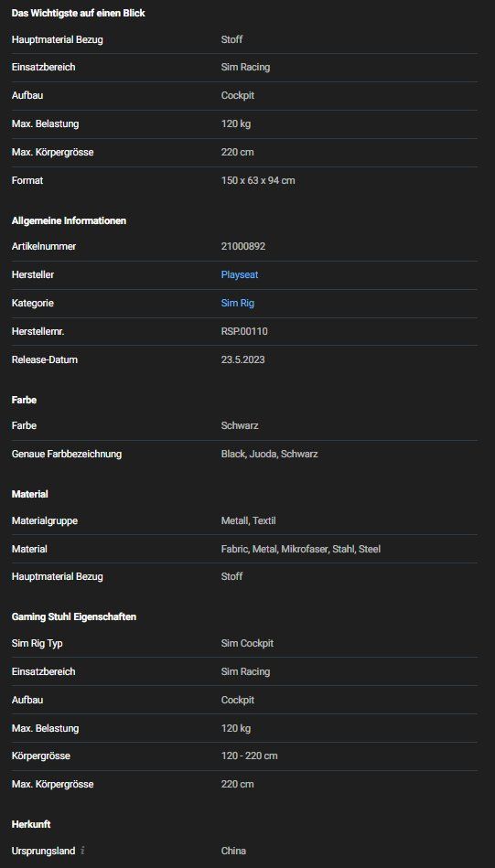
Task: Click the 'Allgemeine Informationen' section heading
Action: [x=70, y=220]
